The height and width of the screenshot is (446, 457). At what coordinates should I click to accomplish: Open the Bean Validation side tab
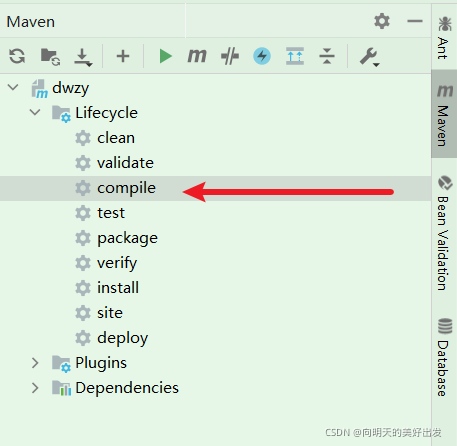coord(444,233)
